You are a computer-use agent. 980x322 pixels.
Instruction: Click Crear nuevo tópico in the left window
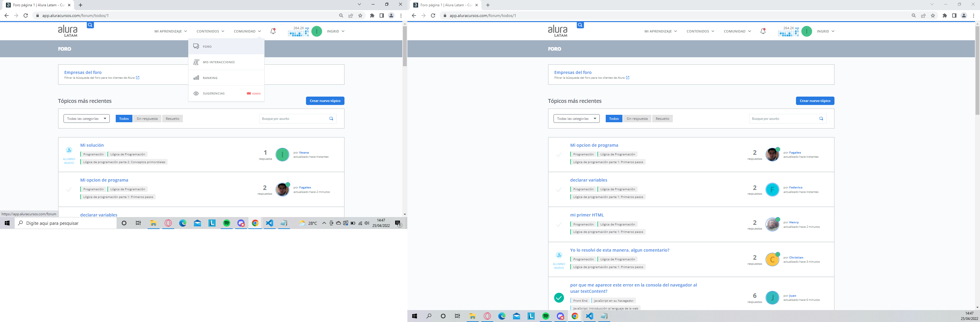(325, 101)
